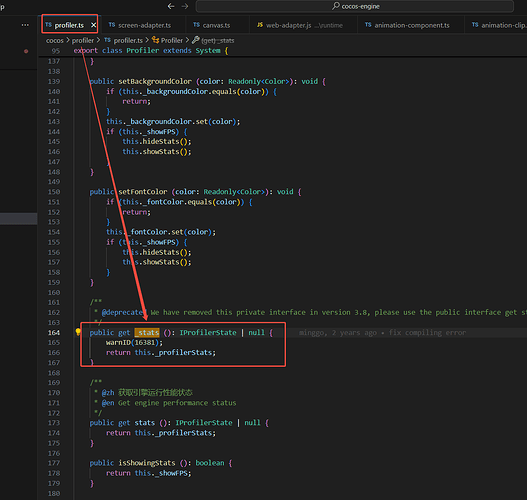Close the profiler.ts tab
The width and height of the screenshot is (527, 500).
tap(93, 25)
